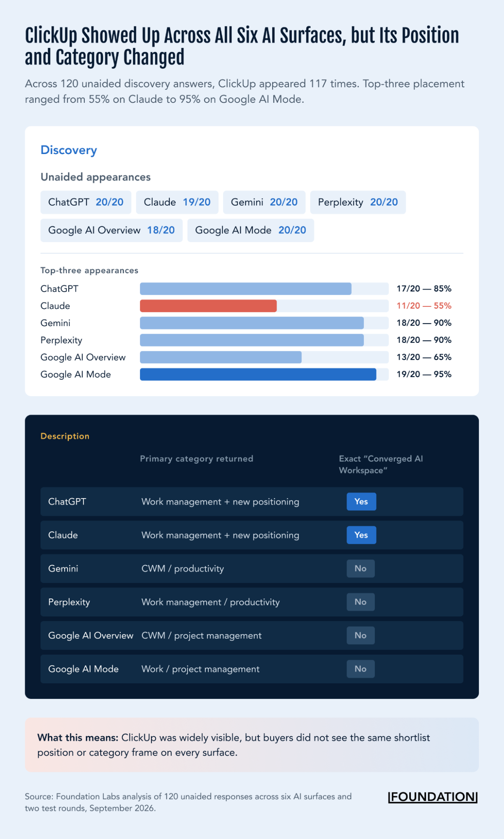
Task: Click the '17/20 — 85%' value
Action: [x=424, y=289]
